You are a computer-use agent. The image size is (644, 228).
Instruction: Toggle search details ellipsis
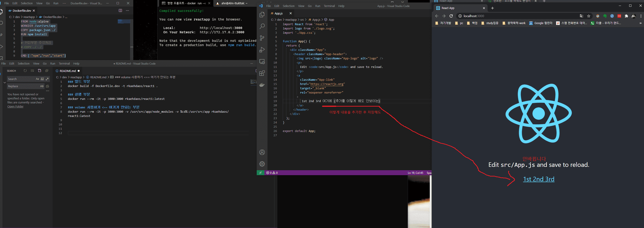47,91
